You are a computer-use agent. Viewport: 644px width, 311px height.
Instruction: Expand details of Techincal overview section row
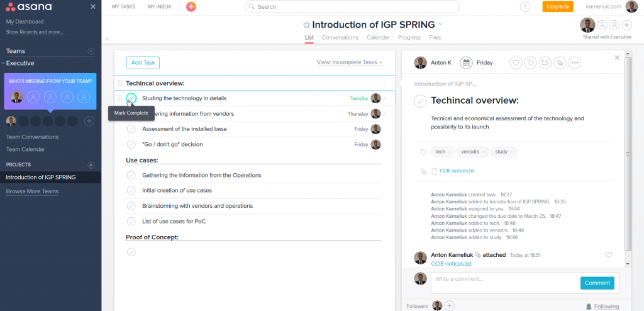tap(384, 83)
